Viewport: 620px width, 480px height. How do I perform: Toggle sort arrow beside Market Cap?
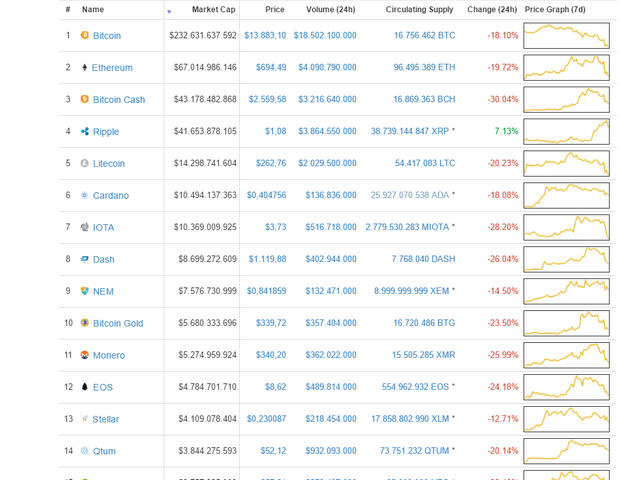click(x=169, y=11)
